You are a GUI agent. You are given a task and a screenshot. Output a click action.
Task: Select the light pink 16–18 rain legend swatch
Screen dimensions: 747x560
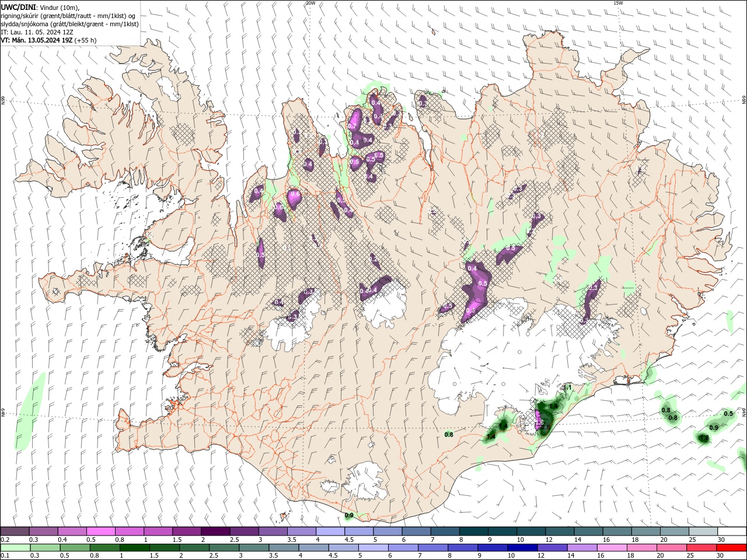613,547
